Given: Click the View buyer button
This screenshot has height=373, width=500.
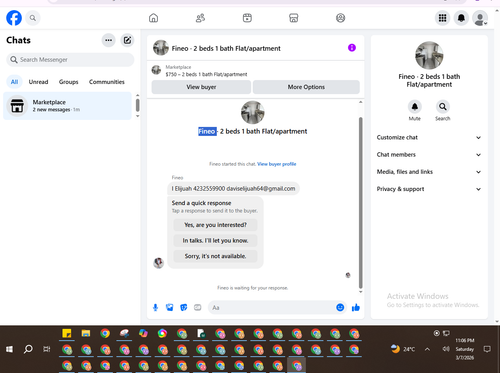Looking at the screenshot, I should click(x=201, y=87).
